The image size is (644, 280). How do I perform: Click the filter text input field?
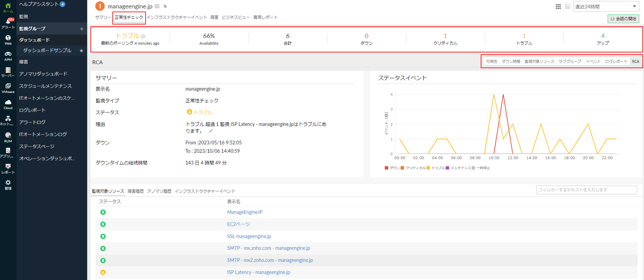tap(587, 190)
